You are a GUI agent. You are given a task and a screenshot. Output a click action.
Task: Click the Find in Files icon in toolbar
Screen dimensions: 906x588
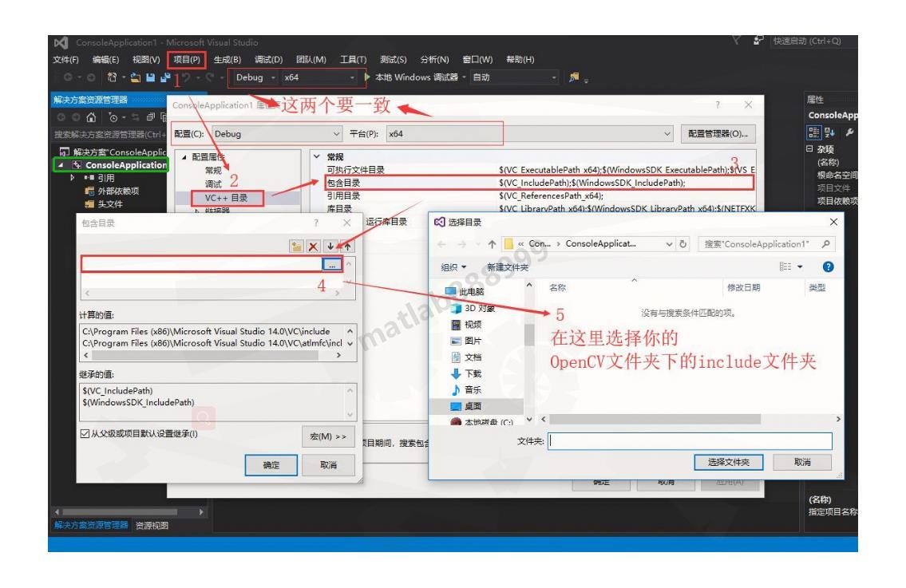574,77
